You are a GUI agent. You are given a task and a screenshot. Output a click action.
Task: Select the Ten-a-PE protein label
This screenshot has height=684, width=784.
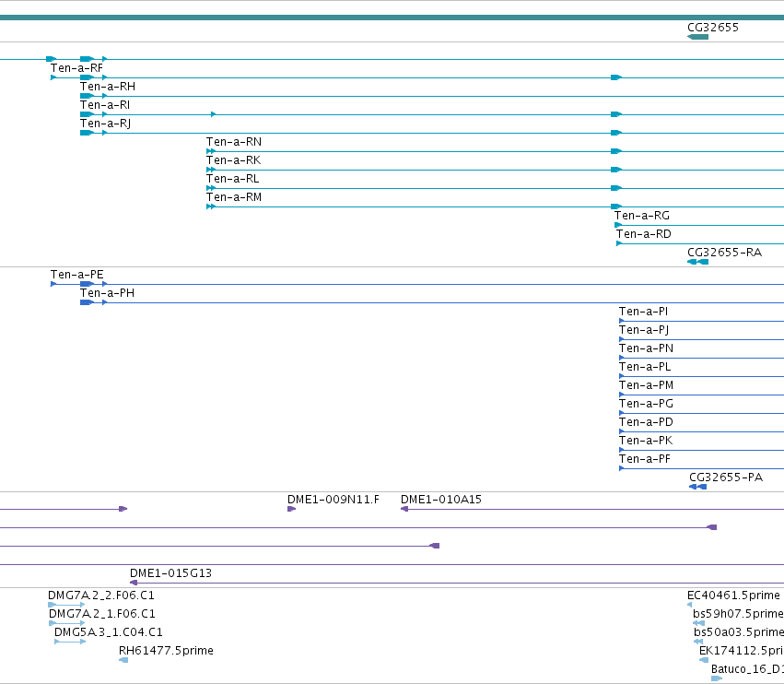[77, 276]
